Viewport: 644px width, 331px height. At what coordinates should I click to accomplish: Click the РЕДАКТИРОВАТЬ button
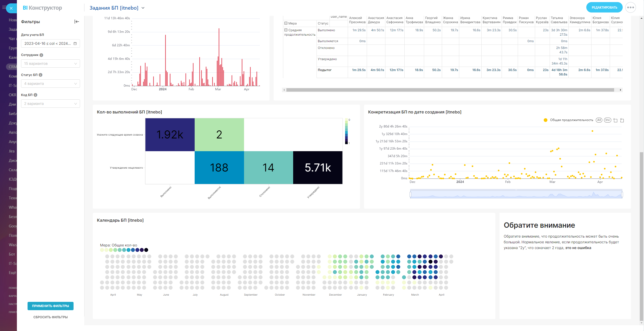[604, 8]
